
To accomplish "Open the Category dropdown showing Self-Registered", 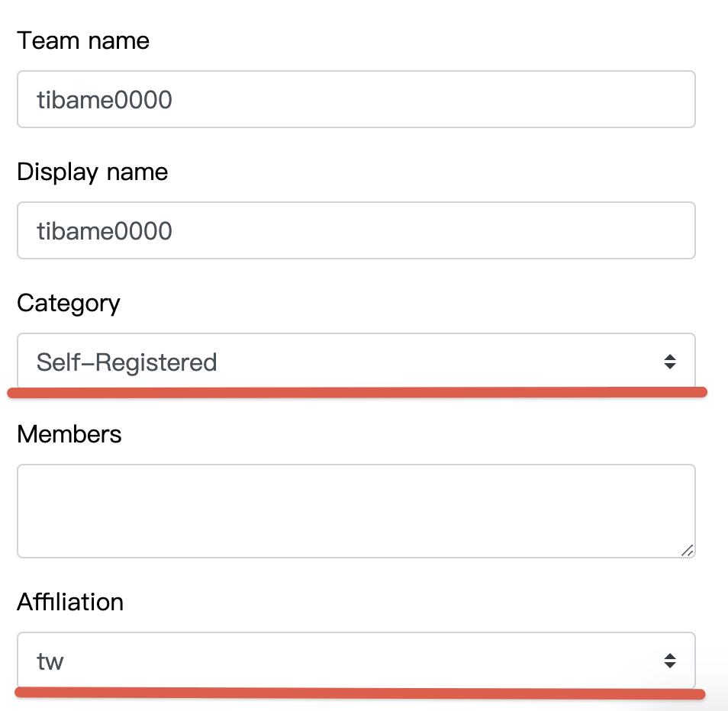I will [x=356, y=362].
